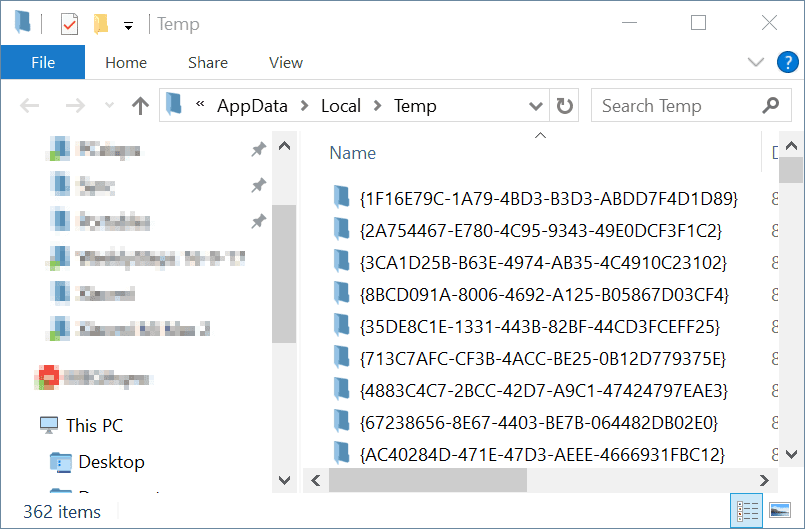Viewport: 805px width, 529px height.
Task: Switch to the View ribbon tab
Action: point(285,62)
